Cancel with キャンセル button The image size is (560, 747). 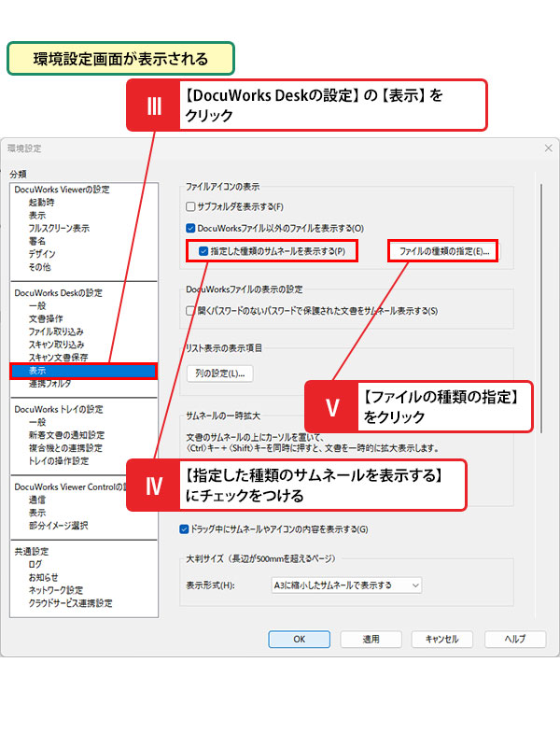tap(441, 640)
